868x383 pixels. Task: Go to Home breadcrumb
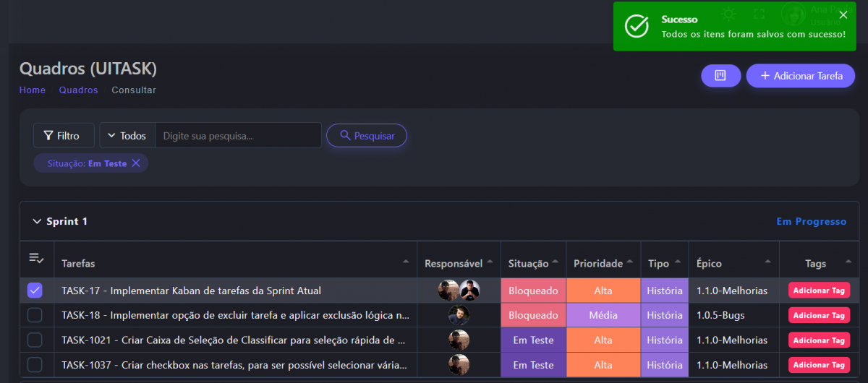tap(33, 90)
